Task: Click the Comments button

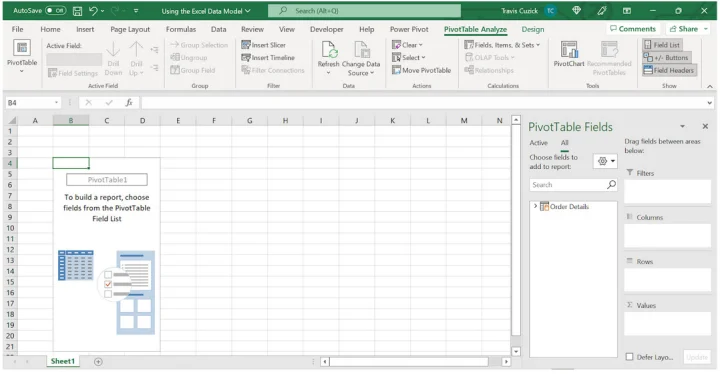Action: tap(633, 29)
